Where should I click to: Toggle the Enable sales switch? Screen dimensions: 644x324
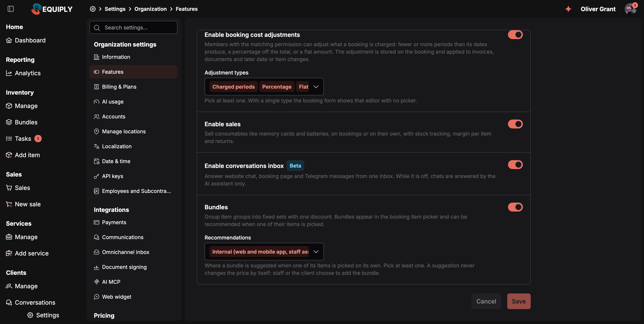click(x=515, y=124)
